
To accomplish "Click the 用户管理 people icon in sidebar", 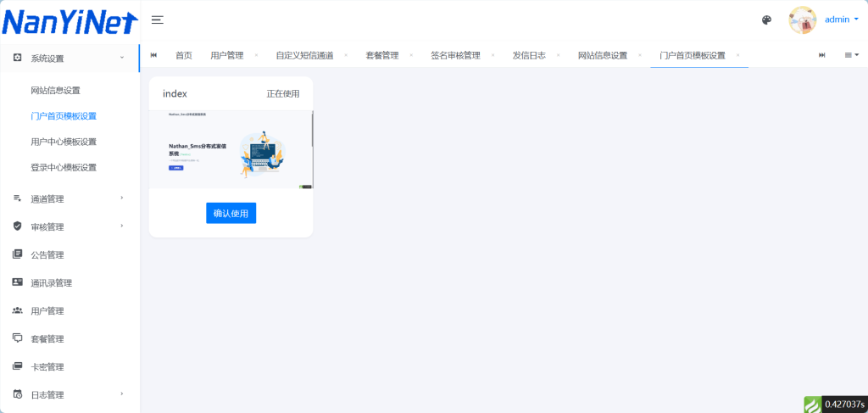I will click(17, 310).
